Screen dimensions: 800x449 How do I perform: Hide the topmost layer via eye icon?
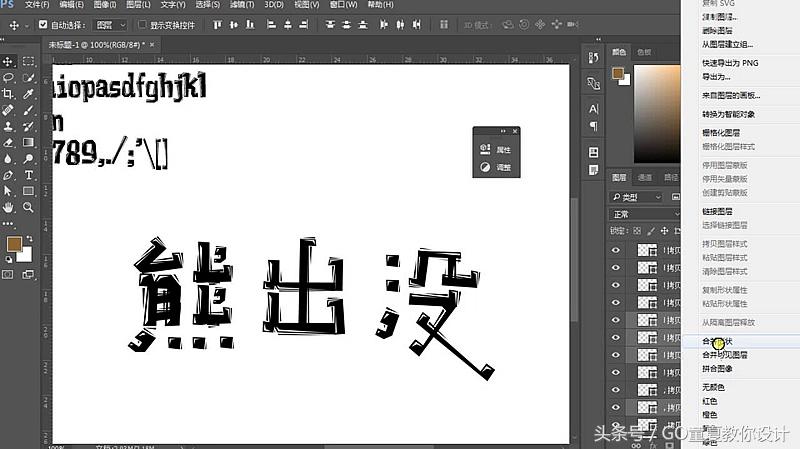point(616,250)
